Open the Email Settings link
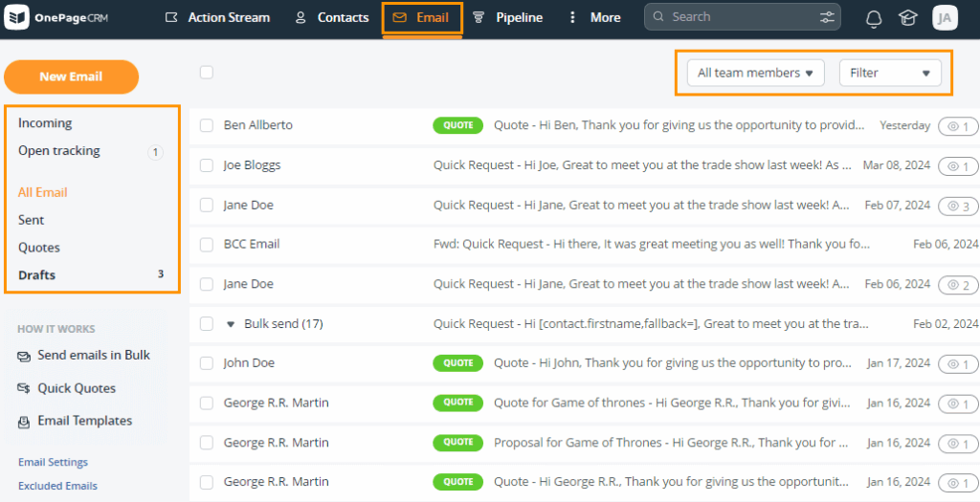Screen dimensions: 980x502 53,463
